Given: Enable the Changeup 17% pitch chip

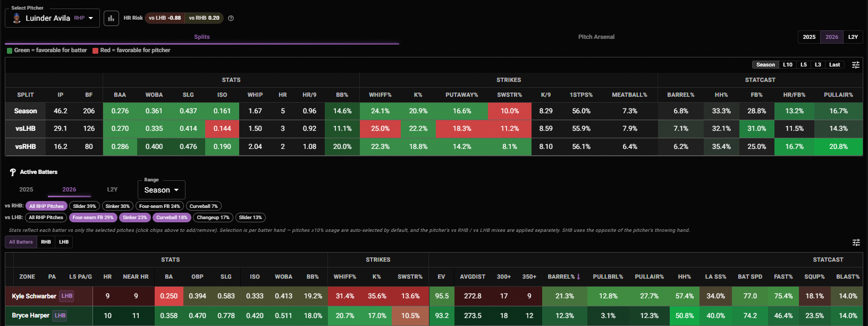Looking at the screenshot, I should point(213,218).
